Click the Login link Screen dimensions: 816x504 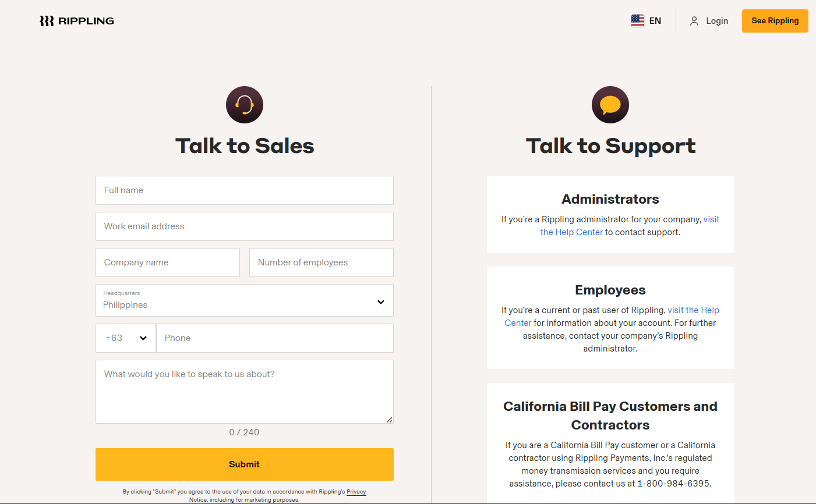click(x=717, y=20)
